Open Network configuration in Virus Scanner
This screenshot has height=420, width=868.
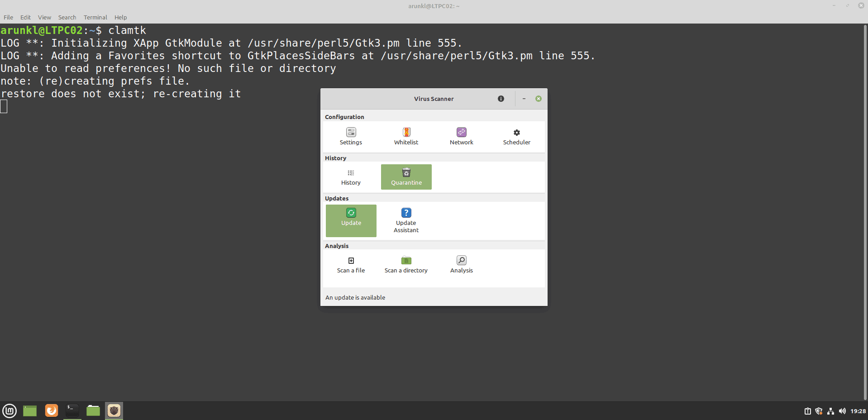[x=461, y=136]
